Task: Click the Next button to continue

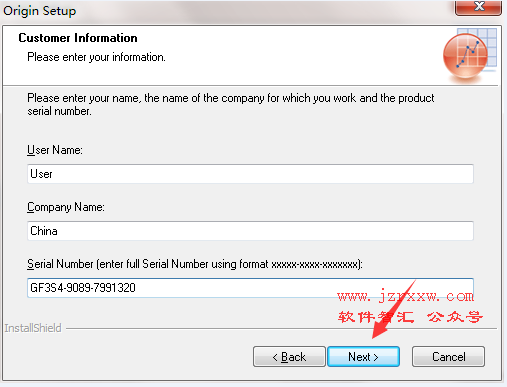Action: (363, 357)
